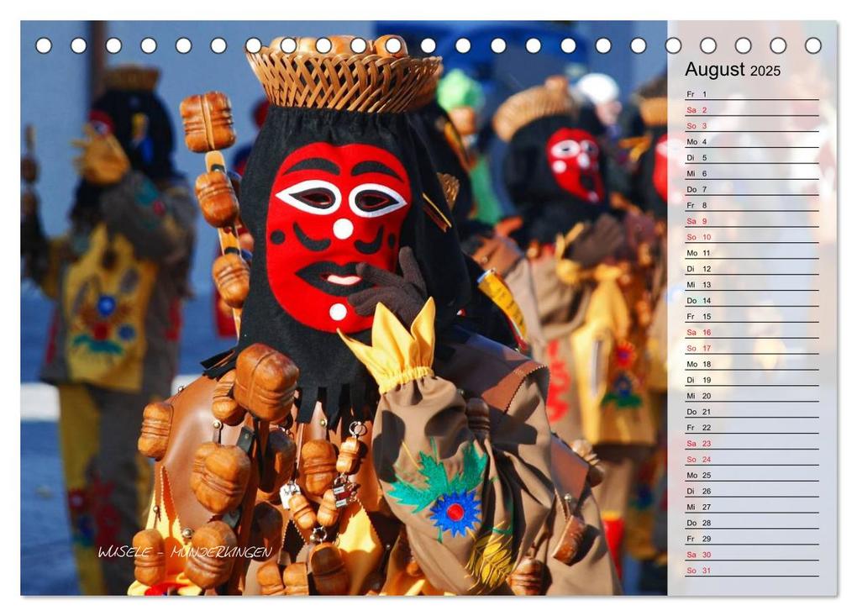
Task: Select the 'Fr 22' date row
Action: (x=752, y=427)
